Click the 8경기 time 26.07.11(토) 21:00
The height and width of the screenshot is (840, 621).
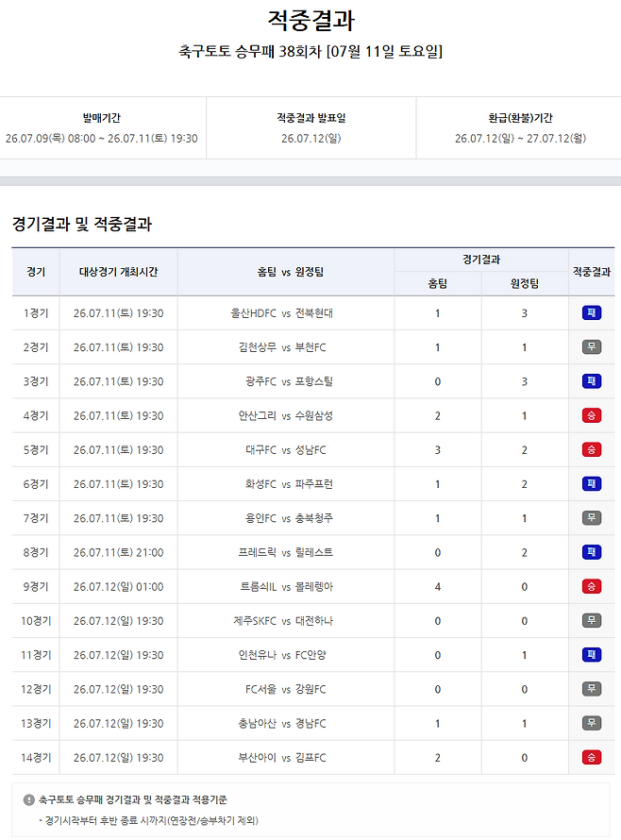(x=118, y=552)
